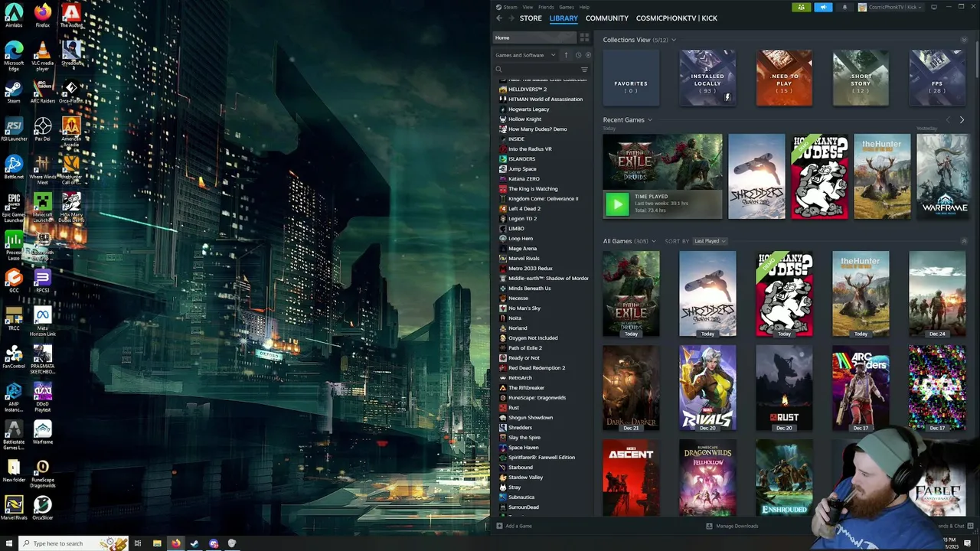The image size is (980, 551).
Task: Click the Home button in library sidebar
Action: click(x=534, y=37)
